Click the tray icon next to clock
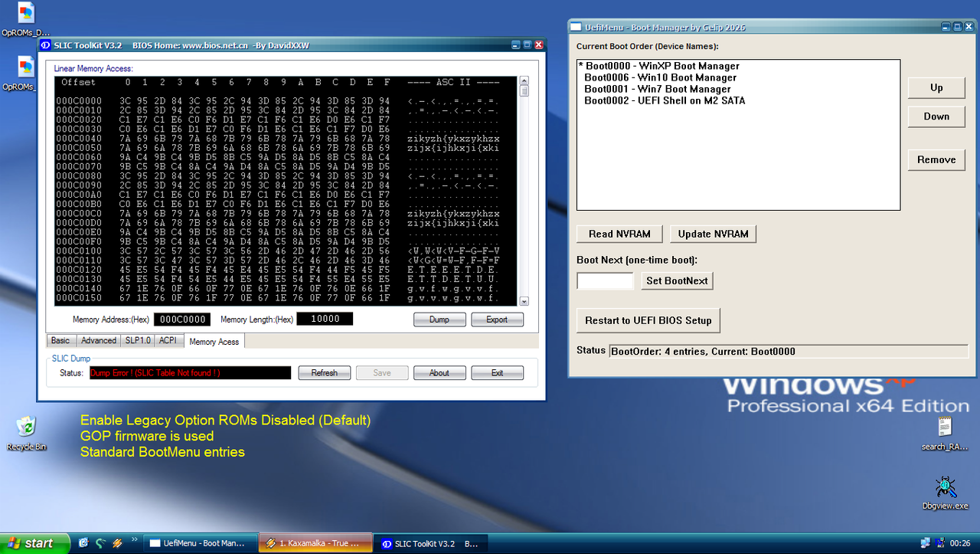 (940, 543)
